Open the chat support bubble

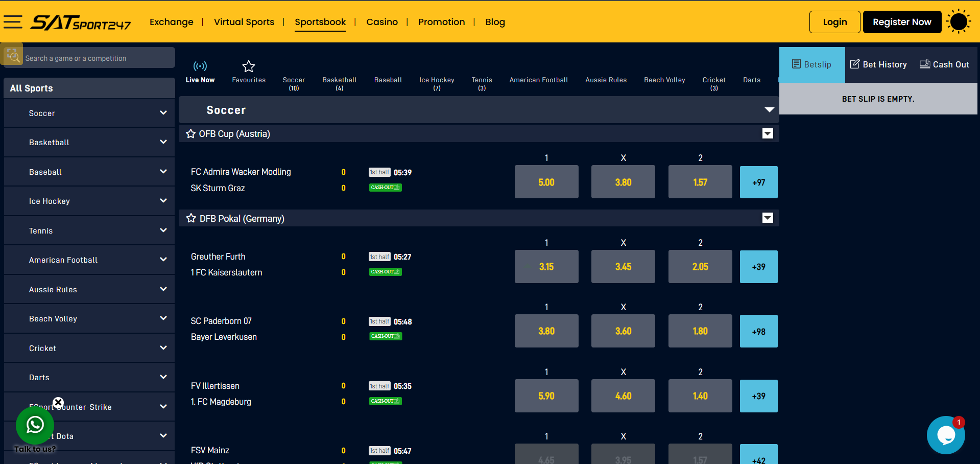[945, 435]
